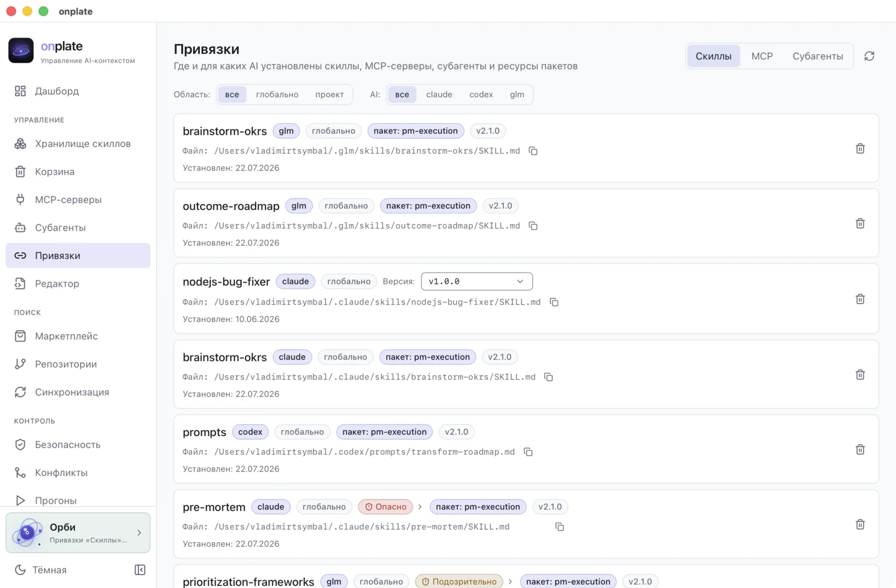Screen dimensions: 896x588
Task: Click the prioritization-frameworks skill title
Action: (248, 582)
